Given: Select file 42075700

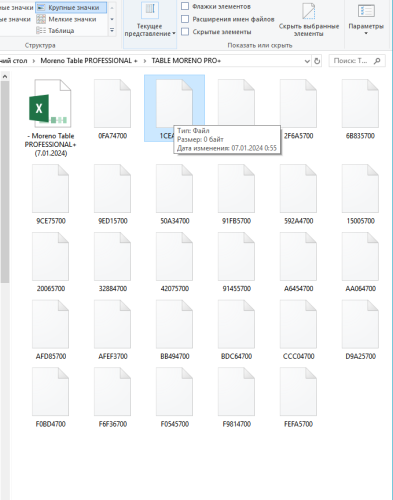Looking at the screenshot, I should coord(174,262).
